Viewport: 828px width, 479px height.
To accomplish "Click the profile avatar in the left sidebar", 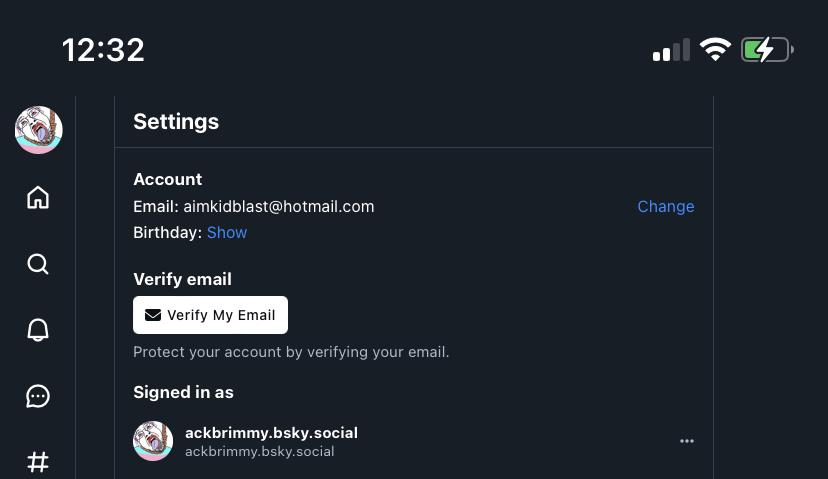I will pos(39,130).
